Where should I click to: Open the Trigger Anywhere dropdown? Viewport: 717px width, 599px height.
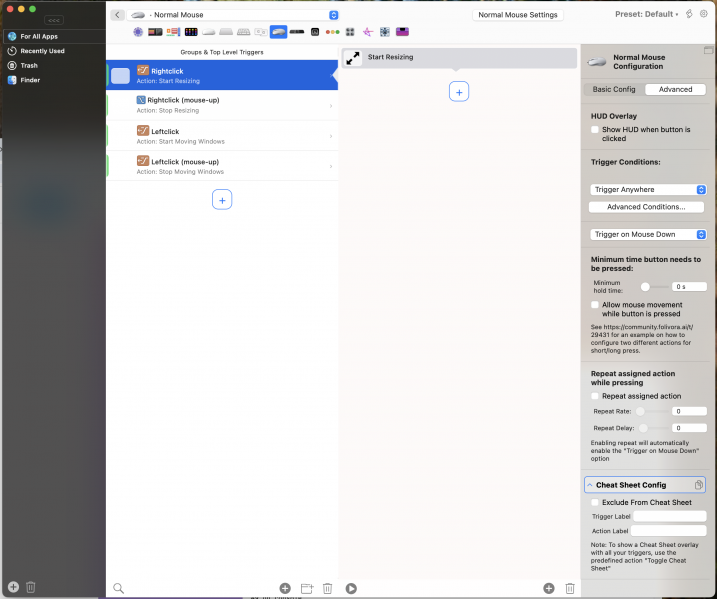pyautogui.click(x=648, y=190)
